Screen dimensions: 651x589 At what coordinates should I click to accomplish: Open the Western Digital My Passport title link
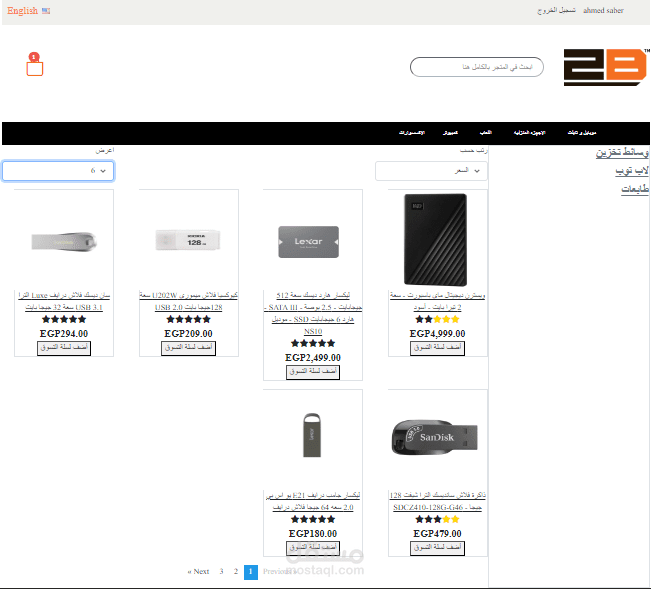[437, 301]
